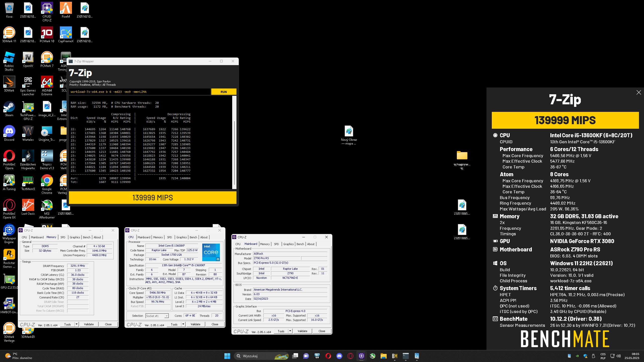This screenshot has width=644, height=362.
Task: Open PCMark 10 desktop shortcut
Action: (x=47, y=35)
